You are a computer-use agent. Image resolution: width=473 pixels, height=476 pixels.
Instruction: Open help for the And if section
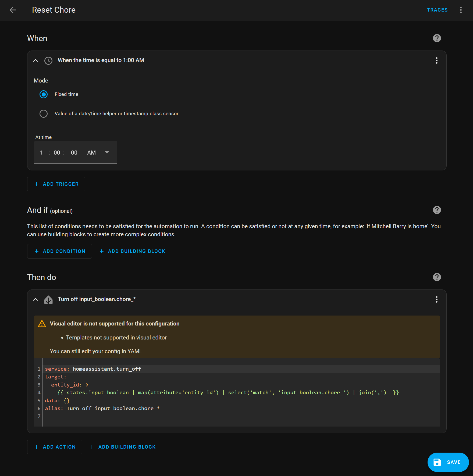click(436, 210)
